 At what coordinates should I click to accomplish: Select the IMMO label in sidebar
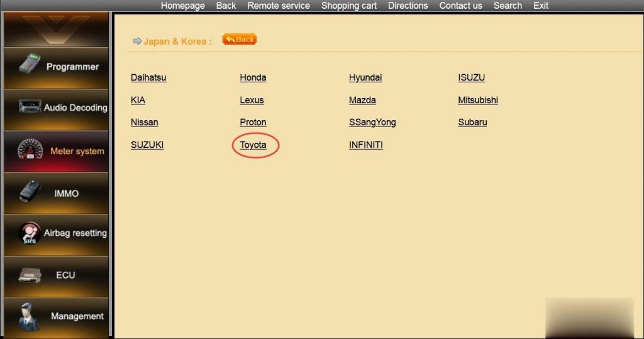66,194
